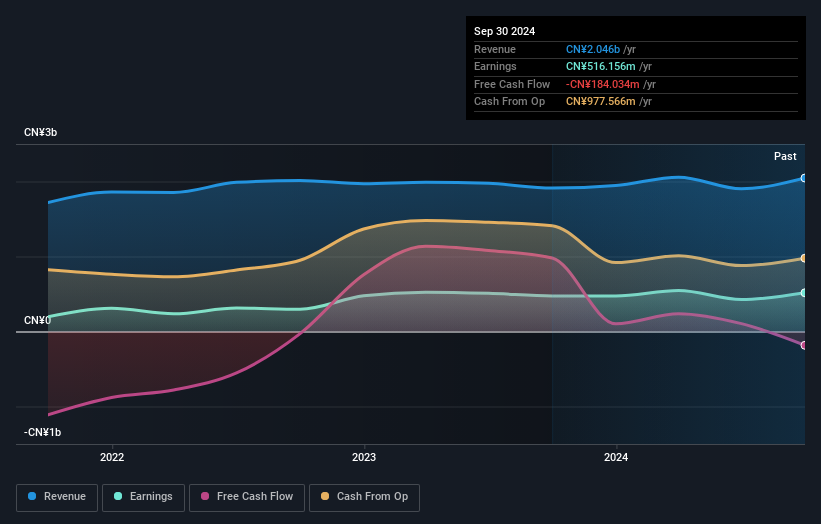
Task: Click the 2023 x-axis label
Action: coord(364,458)
